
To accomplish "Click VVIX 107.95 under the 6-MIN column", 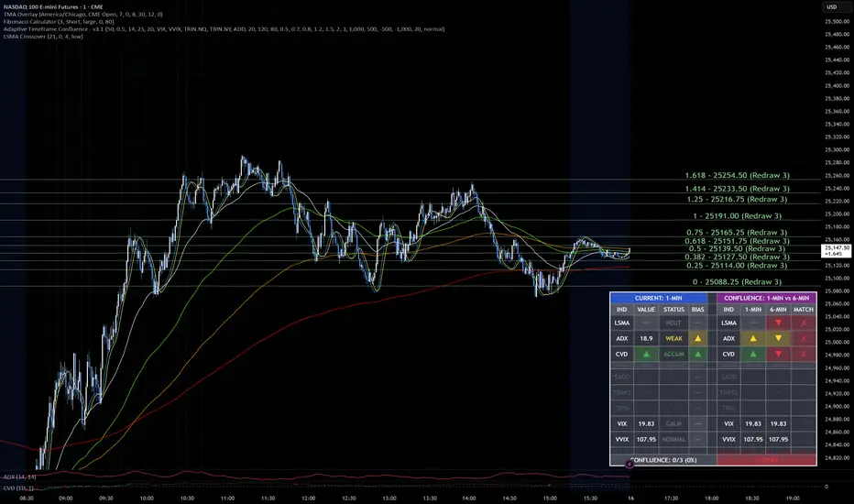I will [x=778, y=439].
